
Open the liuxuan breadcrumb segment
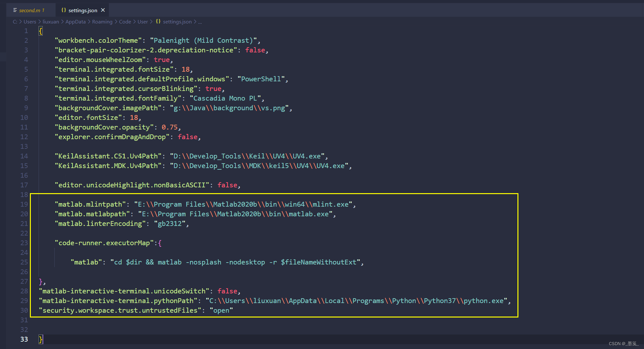tap(51, 22)
